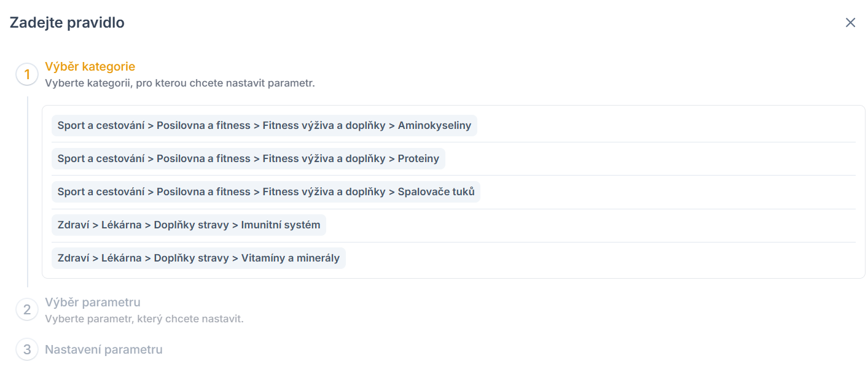Choose the Proteiny category
This screenshot has width=868, height=388.
(248, 159)
